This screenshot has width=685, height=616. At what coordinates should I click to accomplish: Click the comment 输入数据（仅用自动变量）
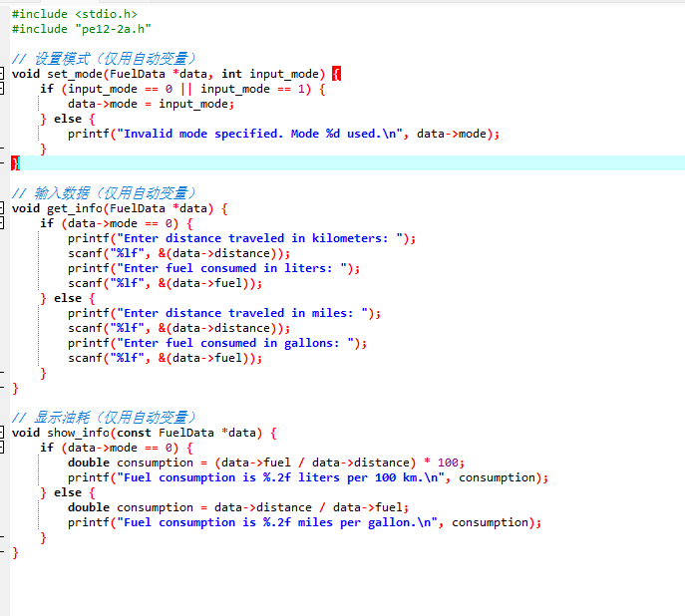(x=104, y=193)
